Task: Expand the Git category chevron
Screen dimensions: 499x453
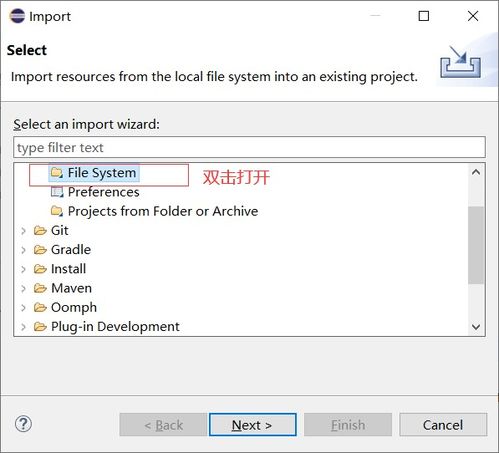Action: point(23,231)
